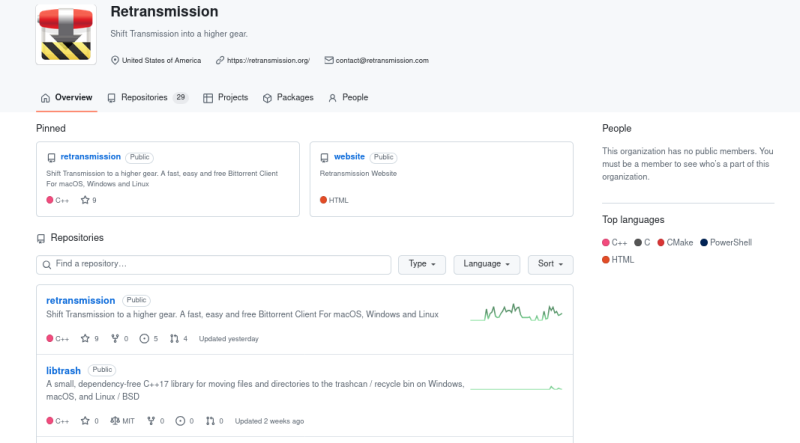This screenshot has height=443, width=800.
Task: Click the Find a repository search field
Action: 213,264
